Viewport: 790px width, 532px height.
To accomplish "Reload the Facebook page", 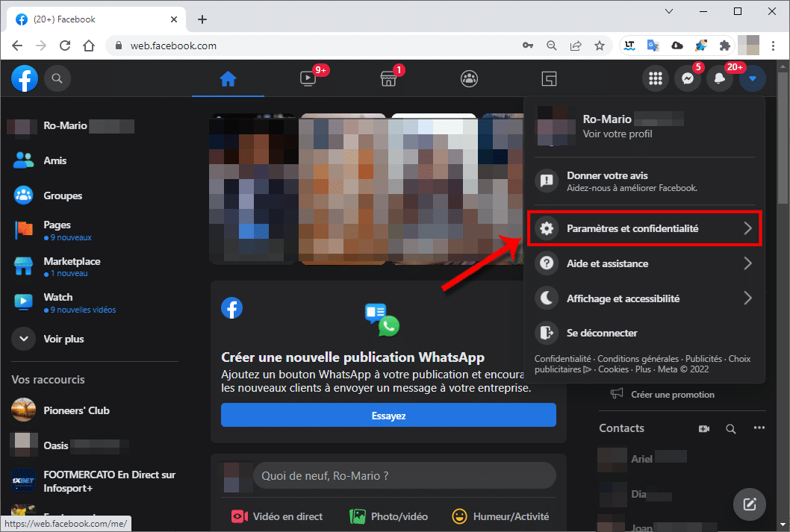I will pyautogui.click(x=65, y=46).
